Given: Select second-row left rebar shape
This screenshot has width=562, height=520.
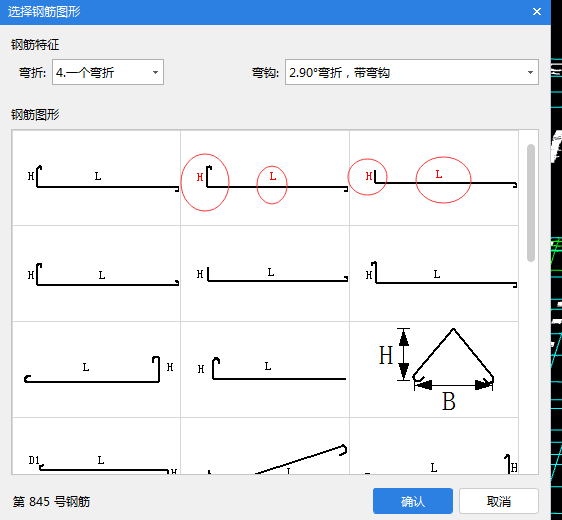Looking at the screenshot, I should 96,274.
